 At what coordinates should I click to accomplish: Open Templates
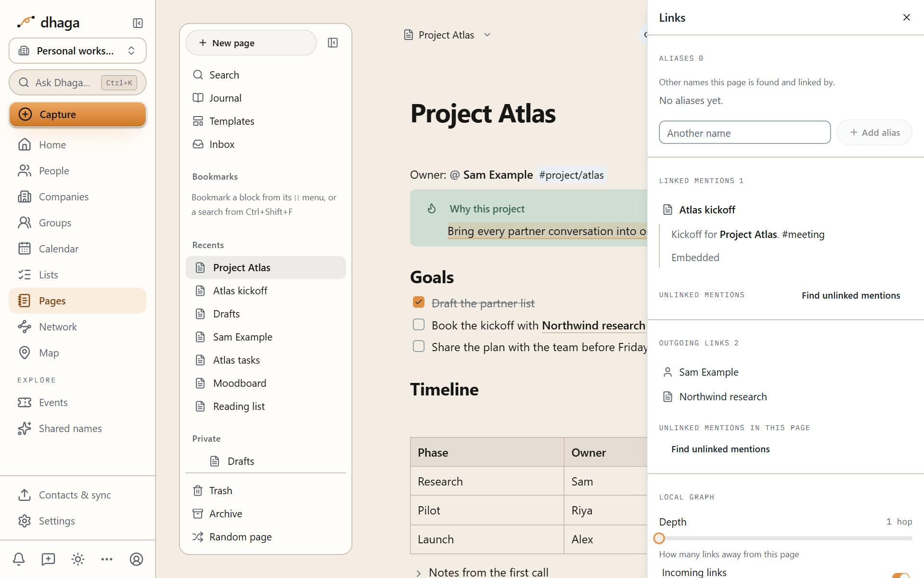266,121
